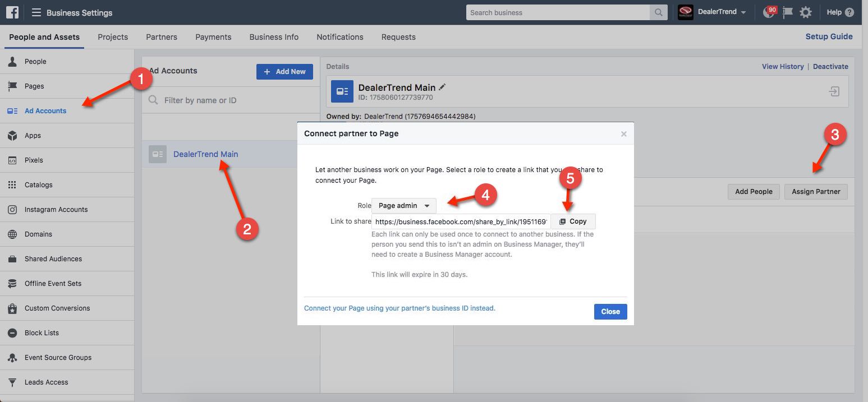Click the Filter by name or ID field
The width and height of the screenshot is (868, 402).
[x=231, y=100]
